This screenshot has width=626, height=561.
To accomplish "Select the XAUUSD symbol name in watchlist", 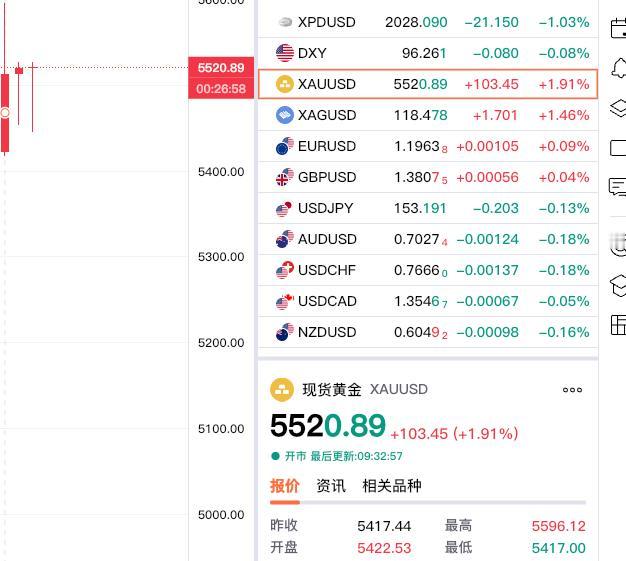I will (327, 84).
